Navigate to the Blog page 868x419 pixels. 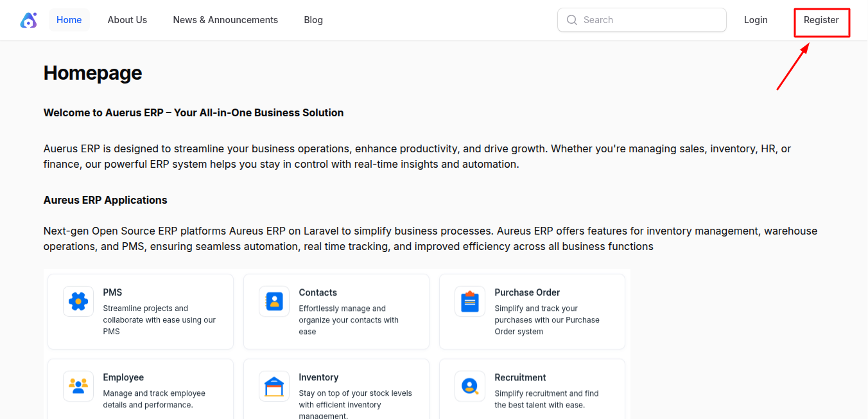tap(313, 20)
